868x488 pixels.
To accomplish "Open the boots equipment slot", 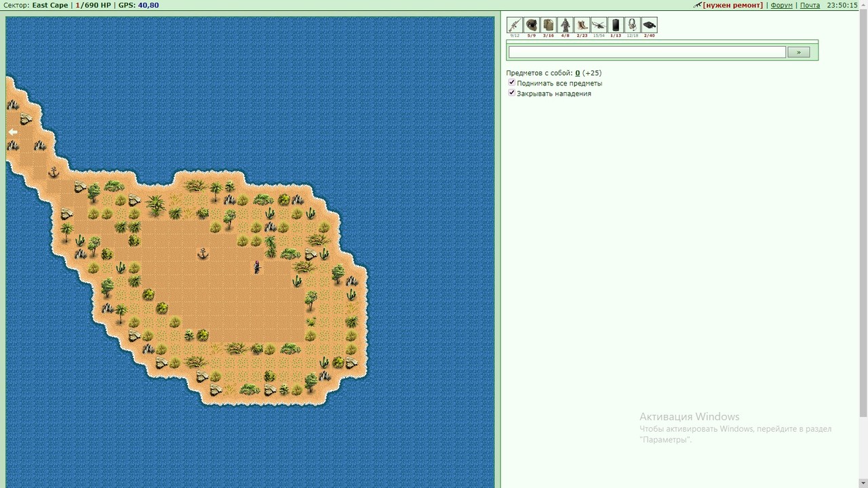I will click(x=582, y=25).
